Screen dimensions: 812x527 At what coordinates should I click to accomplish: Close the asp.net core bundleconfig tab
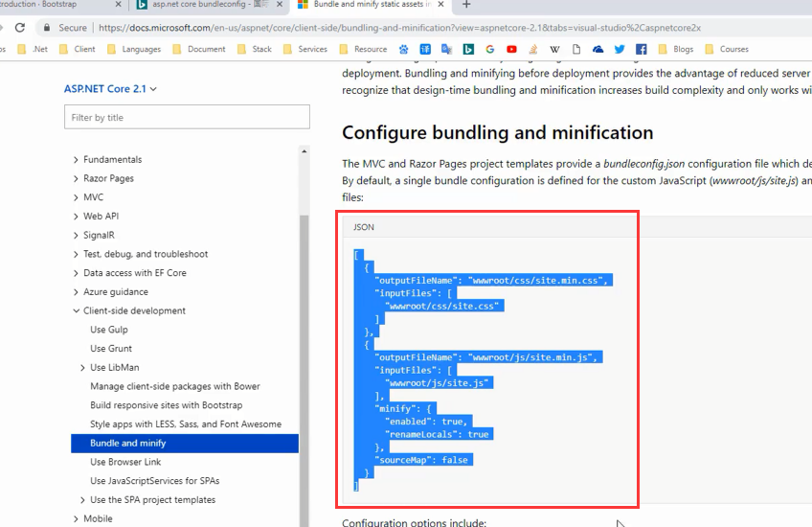(x=280, y=4)
